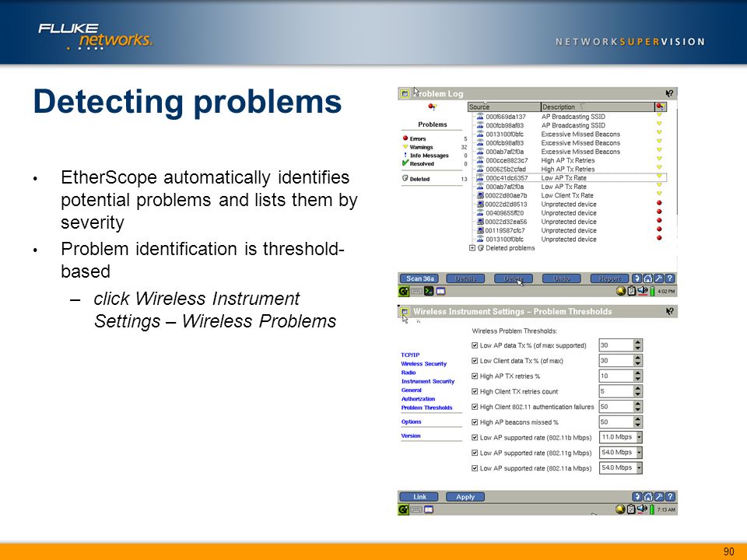Screen dimensions: 747x560
Task: Open the green start menu icon in Problem Log taskbar
Action: (404, 291)
